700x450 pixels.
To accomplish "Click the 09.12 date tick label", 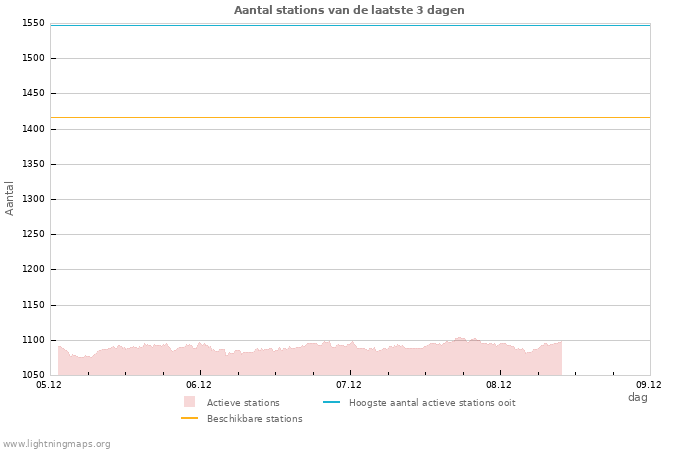I will (649, 384).
